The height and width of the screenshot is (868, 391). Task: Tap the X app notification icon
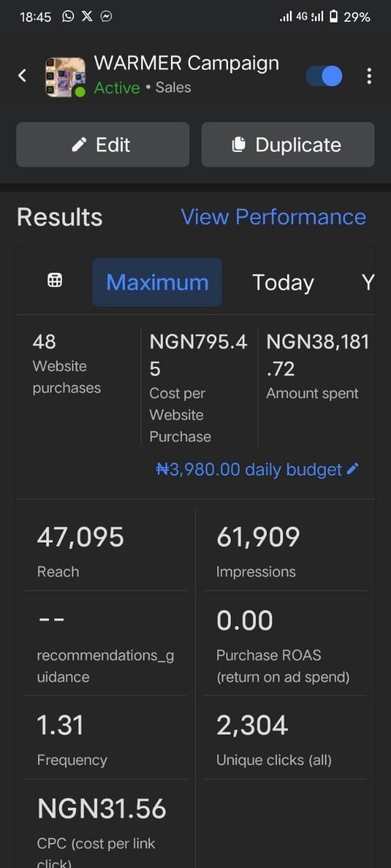pyautogui.click(x=87, y=16)
